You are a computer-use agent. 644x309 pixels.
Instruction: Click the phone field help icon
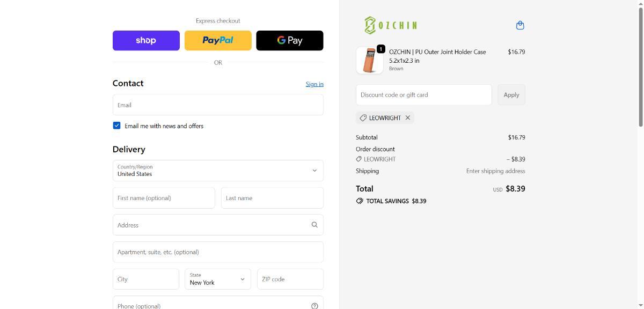click(314, 305)
